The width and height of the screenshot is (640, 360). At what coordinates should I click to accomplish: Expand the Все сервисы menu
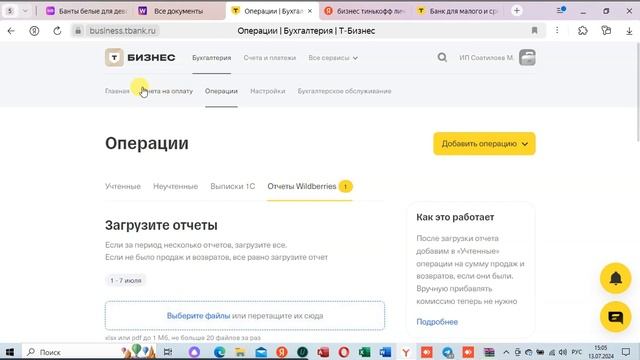(x=333, y=58)
